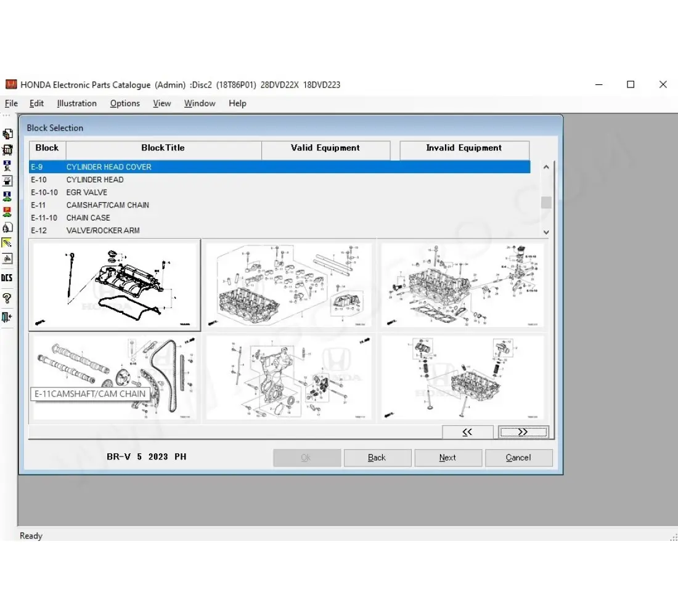This screenshot has width=678, height=616.
Task: Click the question mark help icon
Action: (x=7, y=298)
